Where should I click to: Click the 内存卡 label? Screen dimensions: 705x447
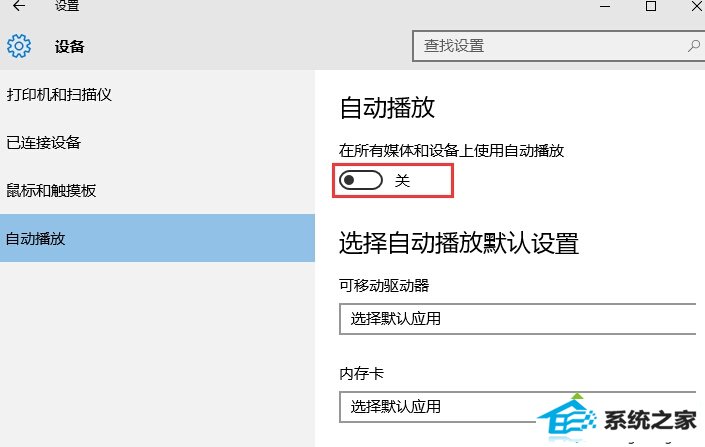[x=362, y=374]
